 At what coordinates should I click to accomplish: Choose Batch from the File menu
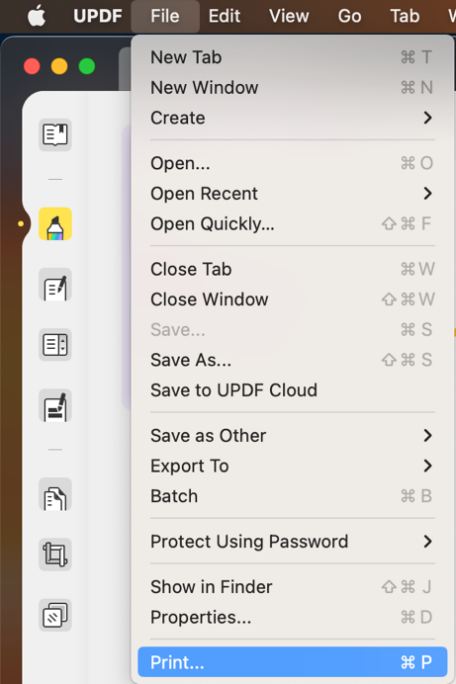pos(292,496)
